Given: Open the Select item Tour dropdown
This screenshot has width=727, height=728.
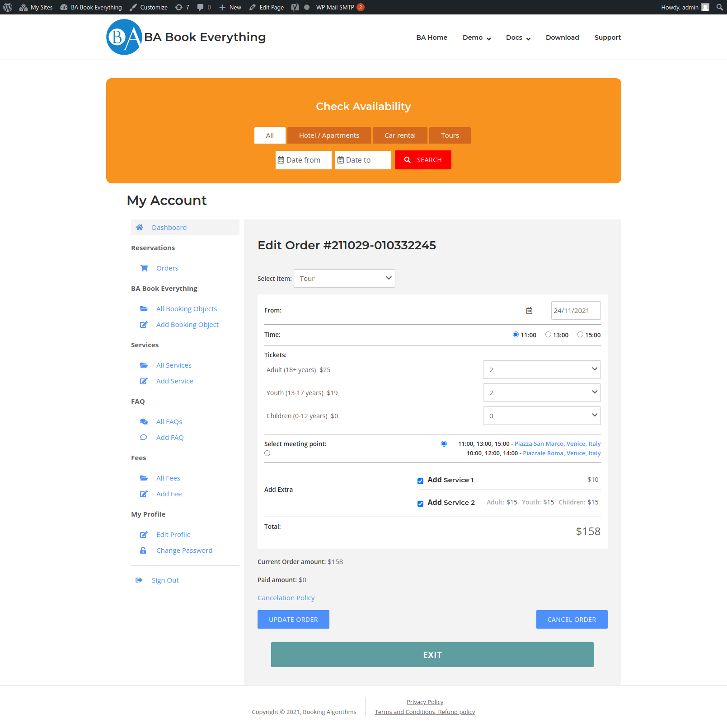Looking at the screenshot, I should [x=344, y=279].
